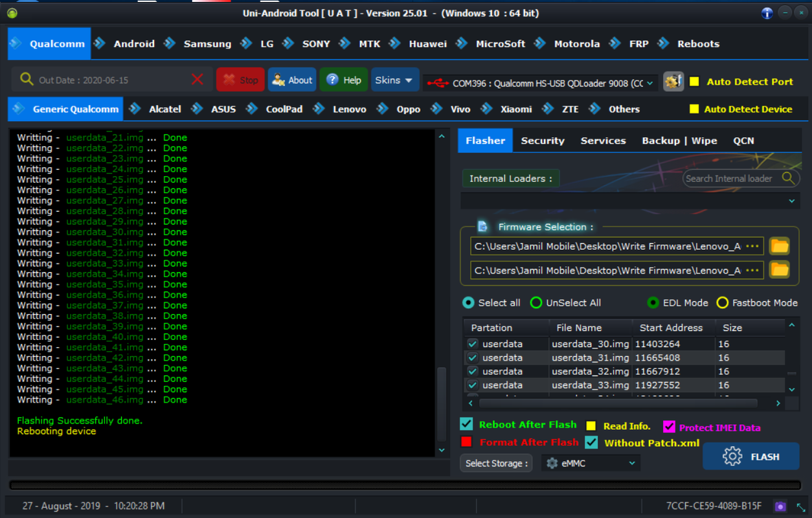
Task: Click purple icon in status bar
Action: pyautogui.click(x=780, y=506)
